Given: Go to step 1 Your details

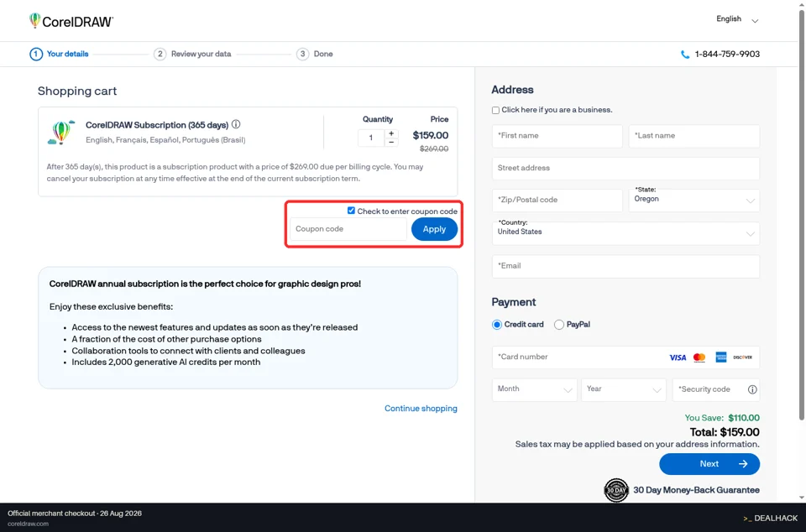Looking at the screenshot, I should [x=59, y=54].
